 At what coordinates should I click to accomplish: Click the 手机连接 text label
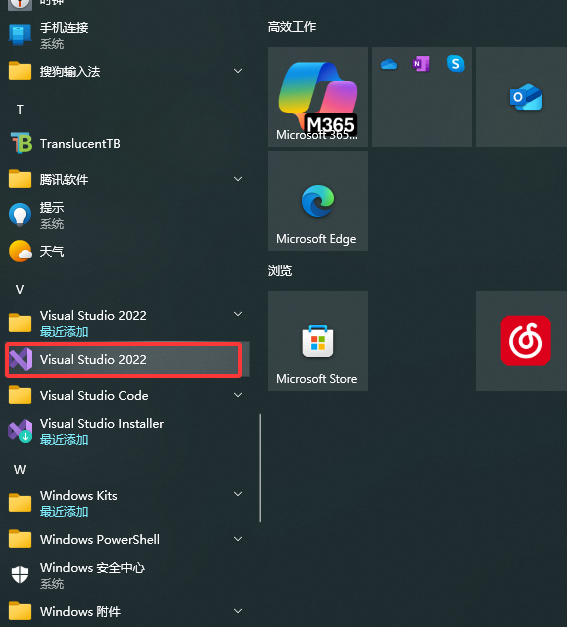tap(64, 28)
